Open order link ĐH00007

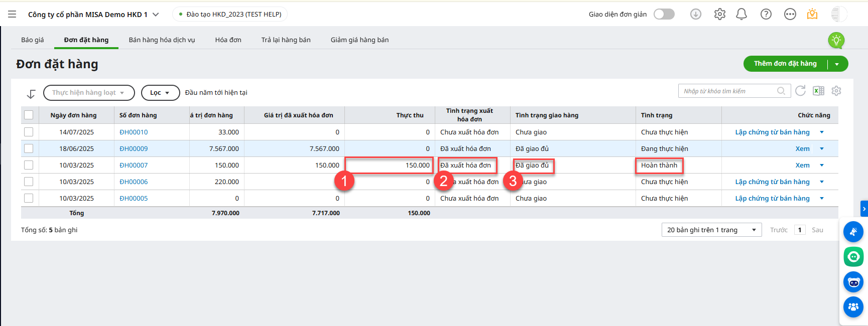coord(134,165)
